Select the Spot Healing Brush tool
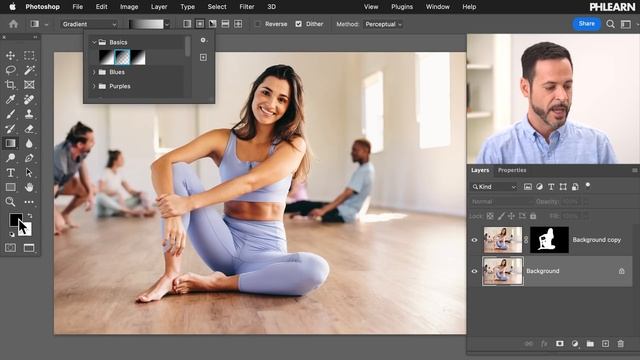The image size is (640, 360). coord(29,99)
